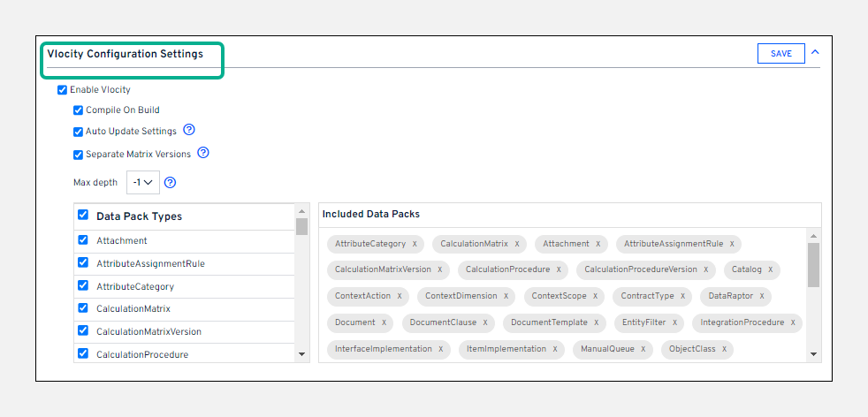Screen dimensions: 868x417
Task: Uncheck the Attachment data pack type
Action: tap(83, 239)
